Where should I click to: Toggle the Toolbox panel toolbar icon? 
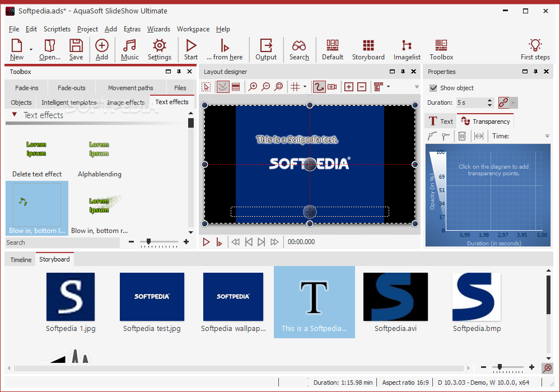(x=441, y=50)
